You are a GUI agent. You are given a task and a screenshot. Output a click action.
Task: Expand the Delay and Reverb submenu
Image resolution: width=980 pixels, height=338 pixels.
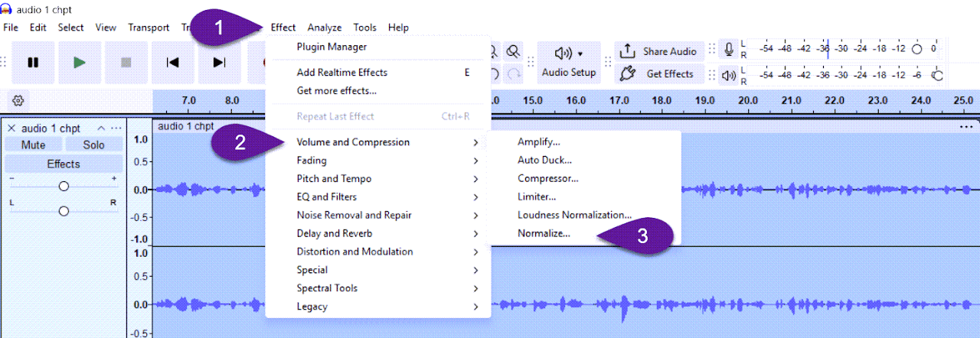point(377,234)
